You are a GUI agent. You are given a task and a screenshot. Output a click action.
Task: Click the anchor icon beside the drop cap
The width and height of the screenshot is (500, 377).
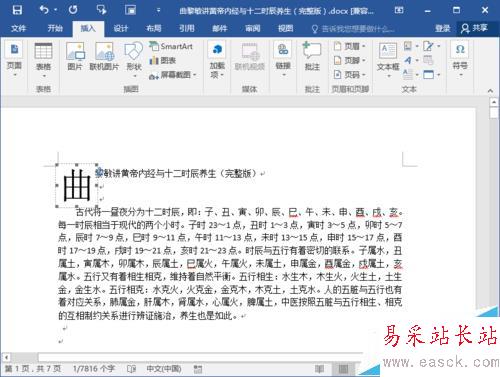99,172
